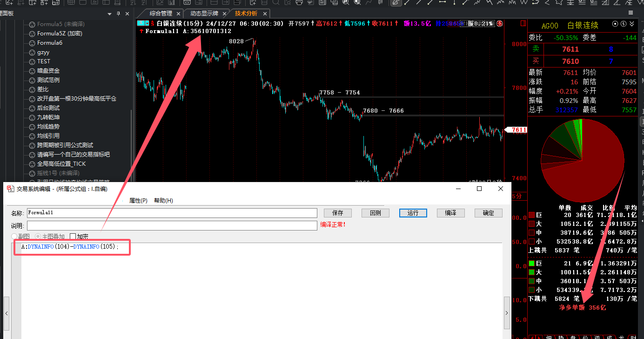Click the 7758 - 7754 chart label
This screenshot has width=644, height=339.
pos(339,93)
